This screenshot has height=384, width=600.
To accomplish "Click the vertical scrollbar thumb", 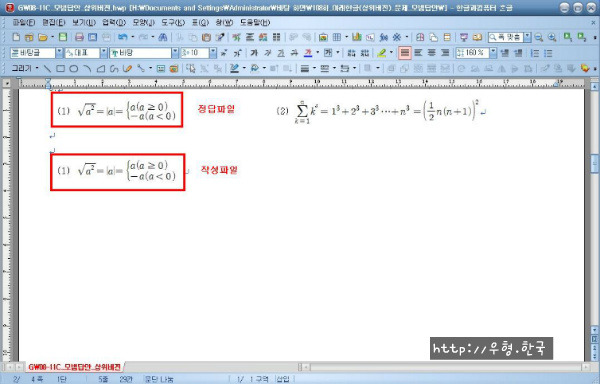I will tap(594, 164).
